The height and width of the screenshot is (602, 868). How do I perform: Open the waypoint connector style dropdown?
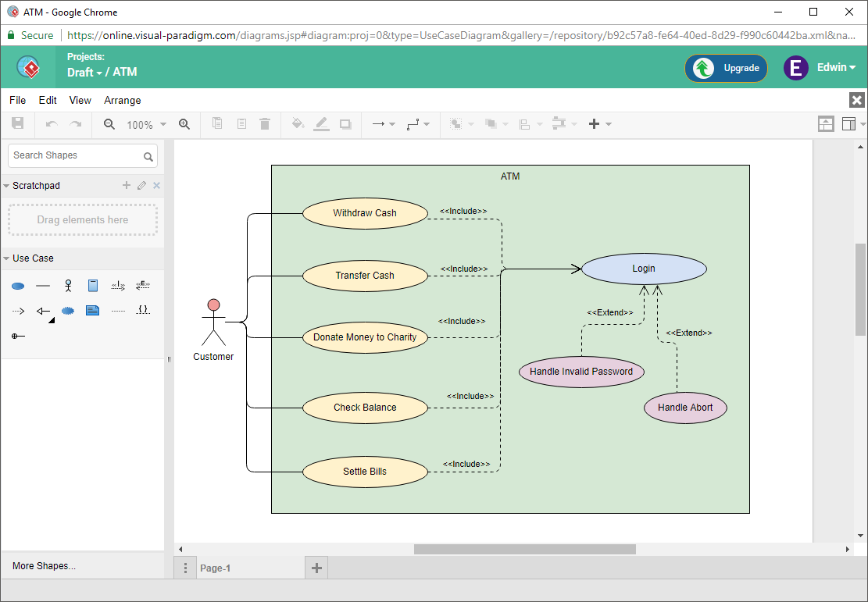point(418,124)
